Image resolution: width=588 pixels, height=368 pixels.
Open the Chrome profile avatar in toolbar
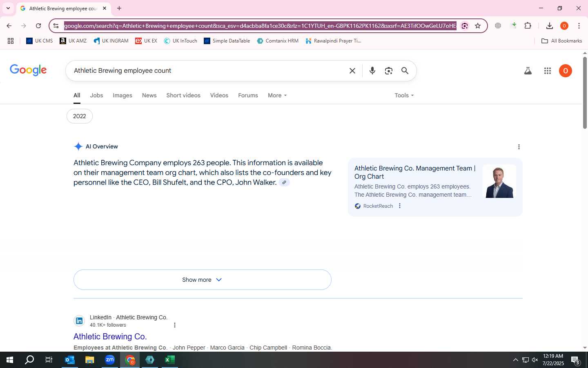pyautogui.click(x=564, y=26)
